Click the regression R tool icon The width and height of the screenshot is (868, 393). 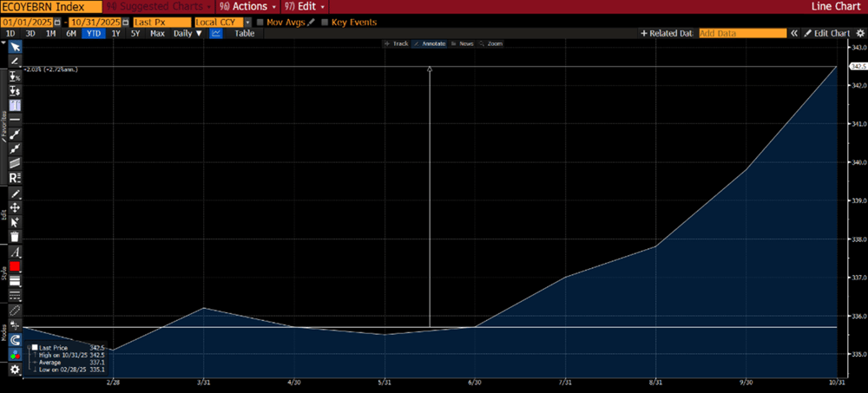tap(15, 177)
